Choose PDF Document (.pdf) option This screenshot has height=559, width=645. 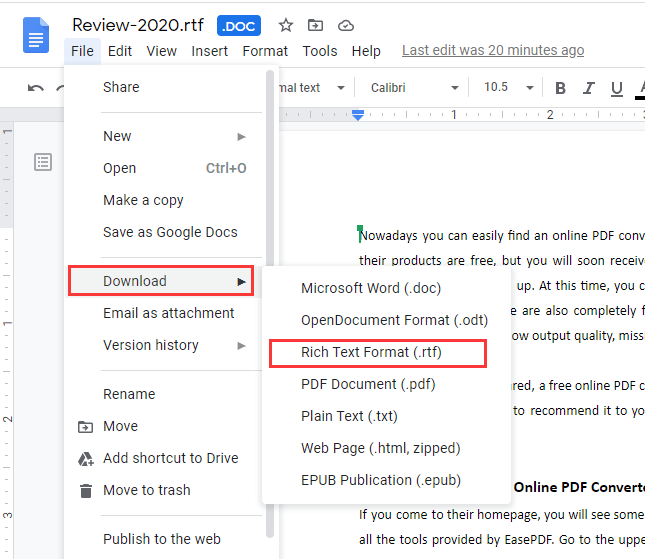(368, 384)
